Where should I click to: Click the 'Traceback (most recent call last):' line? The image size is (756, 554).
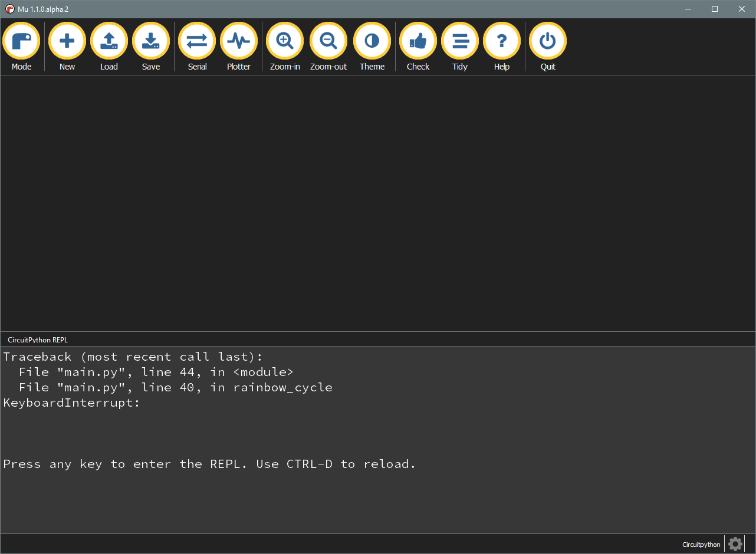133,357
